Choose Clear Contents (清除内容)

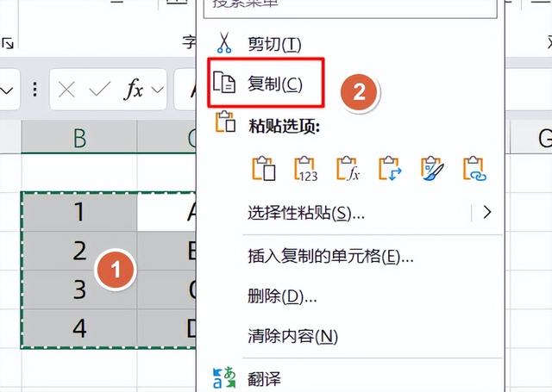tap(292, 336)
